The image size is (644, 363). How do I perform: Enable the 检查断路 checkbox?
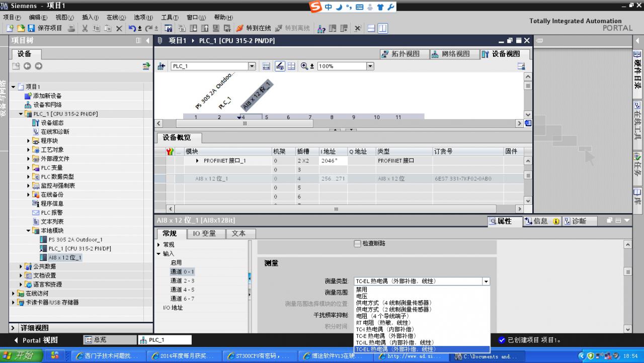pyautogui.click(x=357, y=243)
